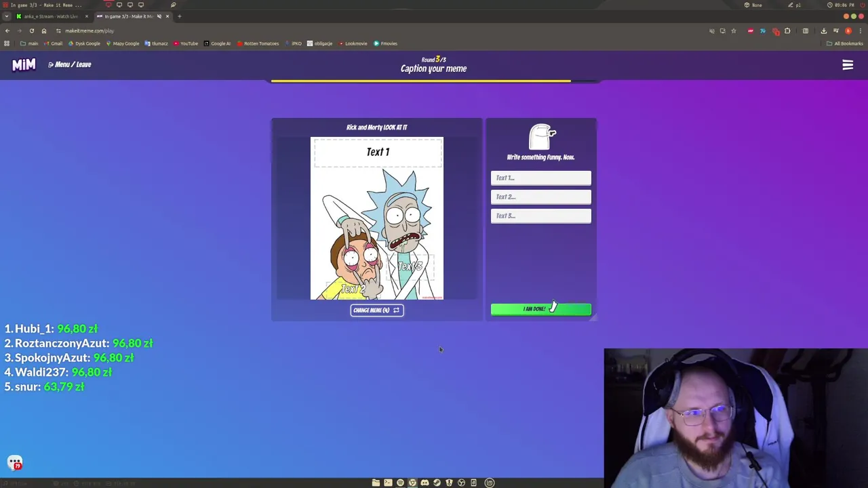Open the tłumacz bookmark
The height and width of the screenshot is (488, 868).
tap(156, 43)
